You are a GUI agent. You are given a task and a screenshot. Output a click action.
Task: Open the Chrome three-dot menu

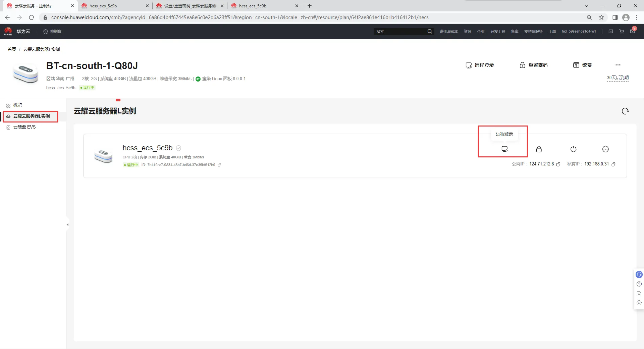(637, 17)
